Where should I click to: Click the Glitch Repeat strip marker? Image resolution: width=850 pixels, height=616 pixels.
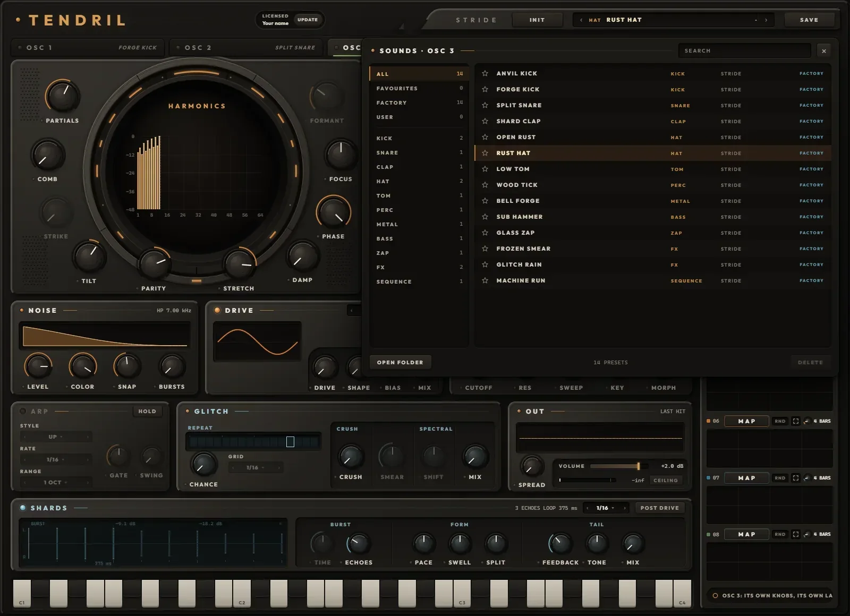[x=290, y=442]
